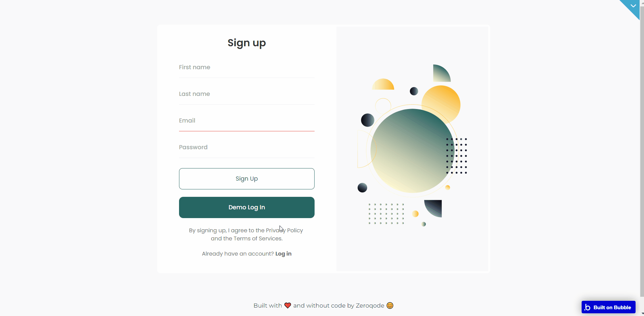Screen dimensions: 644x316
Task: Select the large green gradient circle
Action: pyautogui.click(x=412, y=151)
